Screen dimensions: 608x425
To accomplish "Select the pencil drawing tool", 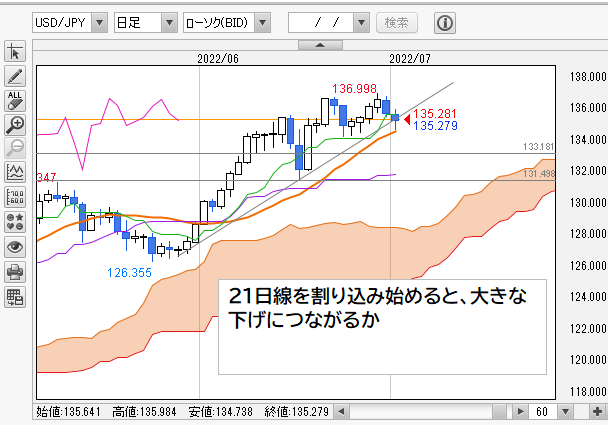I will pyautogui.click(x=15, y=76).
